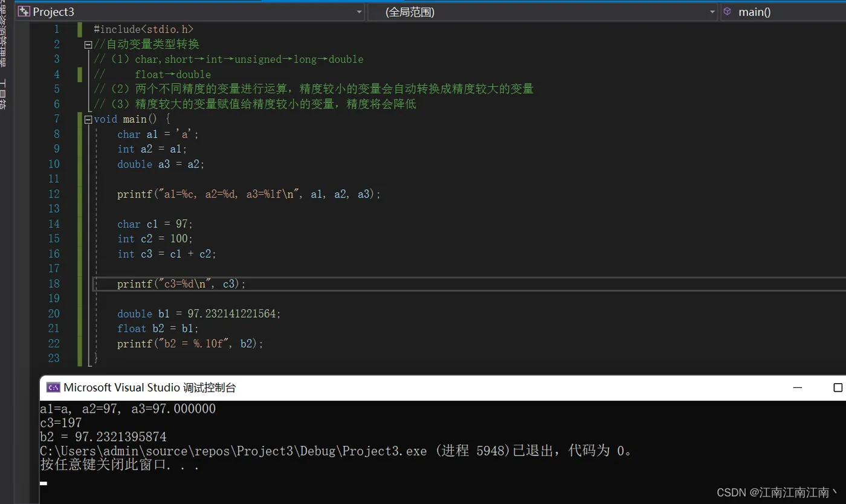The width and height of the screenshot is (846, 504).
Task: Click the printf("c3=%d\n", c3) line
Action: click(x=182, y=284)
